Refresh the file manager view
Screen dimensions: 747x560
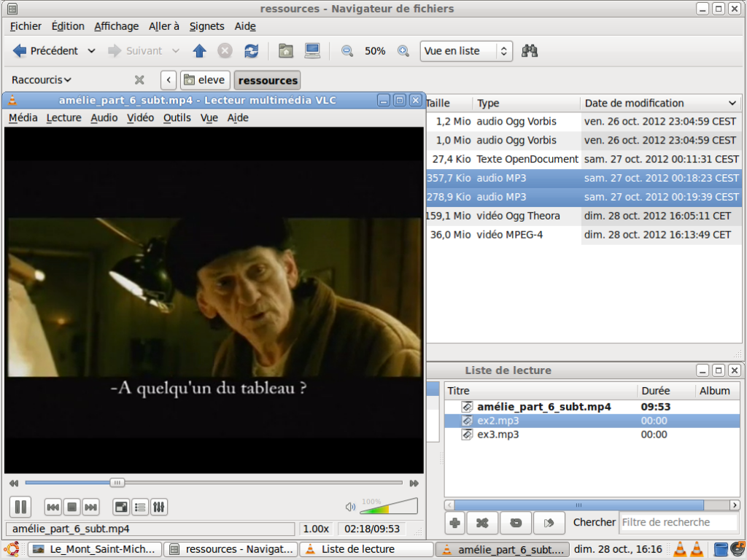[250, 50]
